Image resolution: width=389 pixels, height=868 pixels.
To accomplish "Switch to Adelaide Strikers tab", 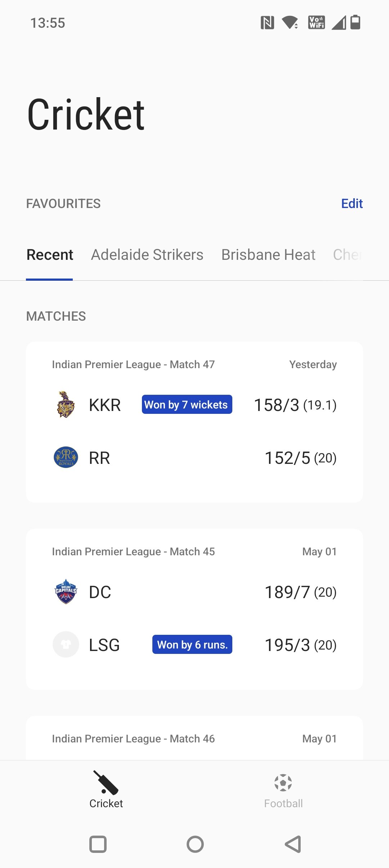I will point(147,255).
